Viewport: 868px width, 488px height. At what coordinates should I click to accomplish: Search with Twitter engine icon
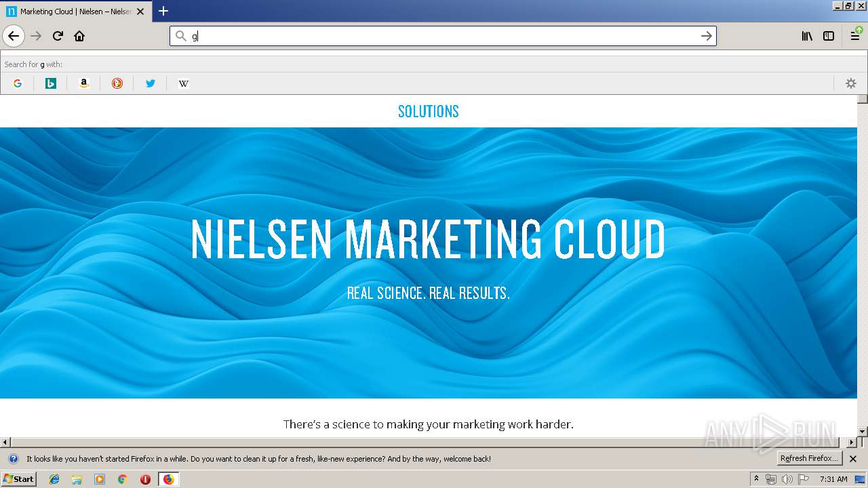click(151, 83)
